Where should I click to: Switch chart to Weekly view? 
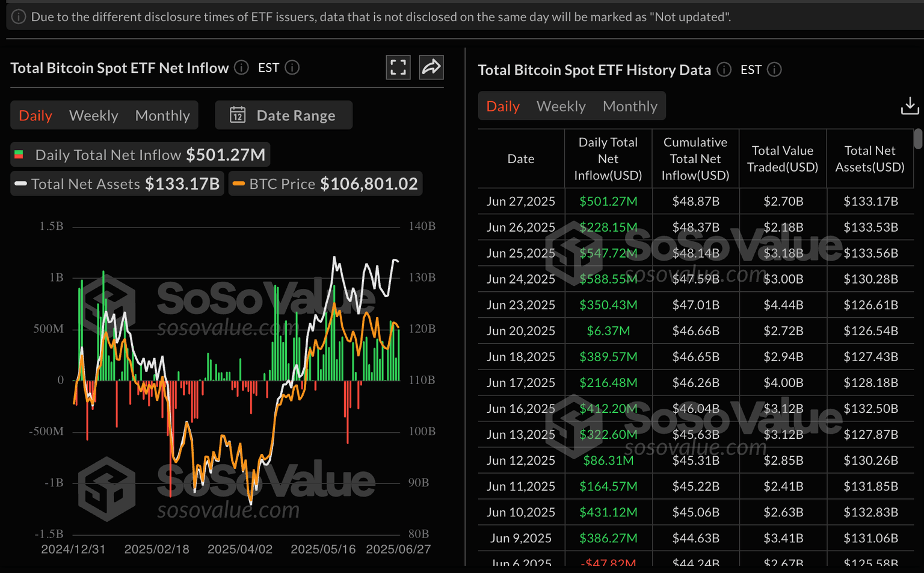[x=93, y=116]
